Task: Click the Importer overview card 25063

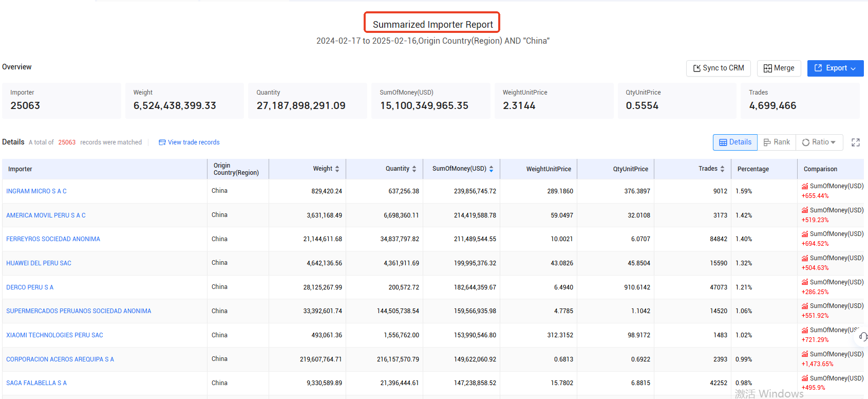Action: pyautogui.click(x=62, y=101)
